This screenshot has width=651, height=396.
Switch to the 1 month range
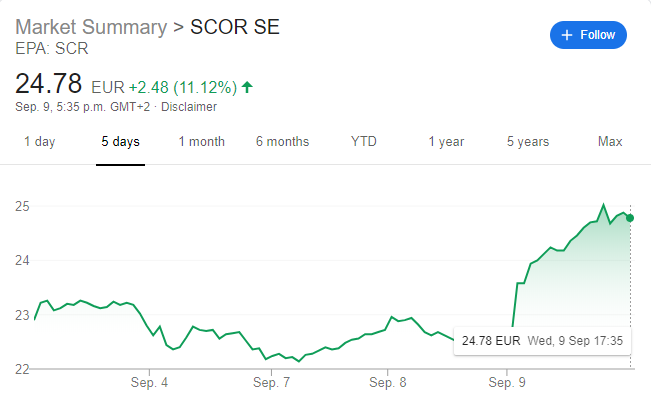201,142
